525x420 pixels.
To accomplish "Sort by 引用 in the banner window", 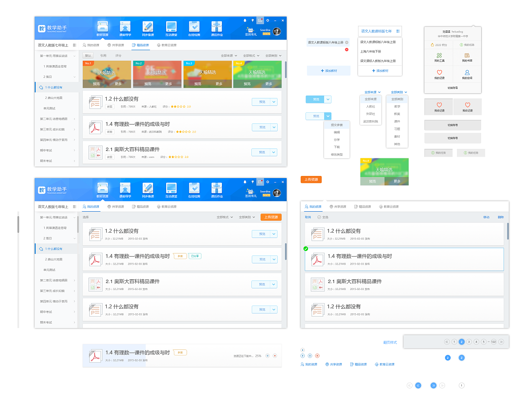I will pos(103,55).
